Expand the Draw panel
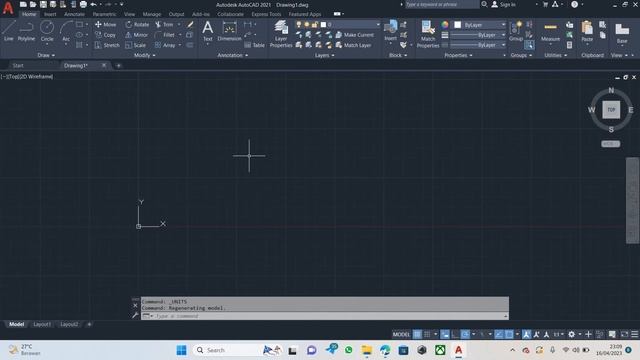 [46, 55]
